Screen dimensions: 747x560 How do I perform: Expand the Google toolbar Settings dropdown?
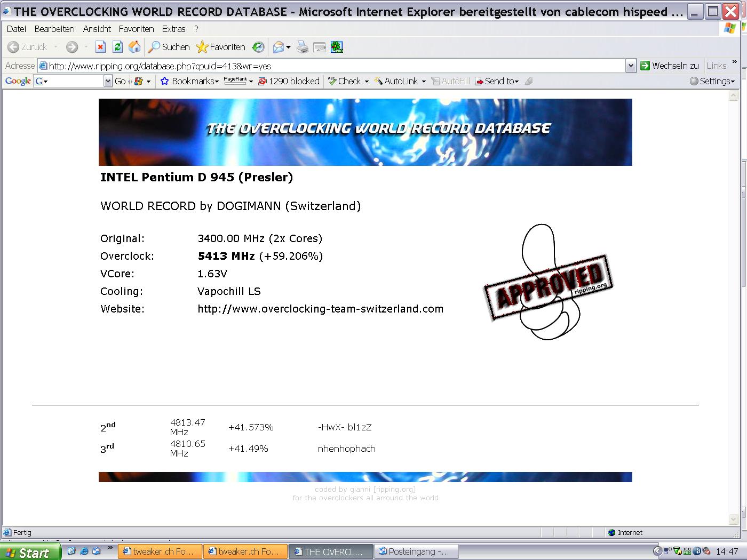(712, 81)
